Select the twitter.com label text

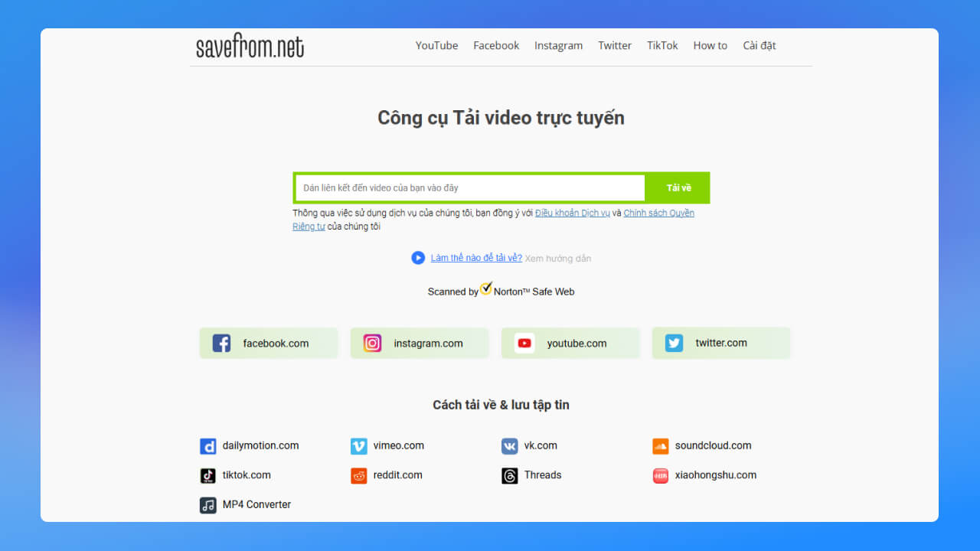(721, 343)
